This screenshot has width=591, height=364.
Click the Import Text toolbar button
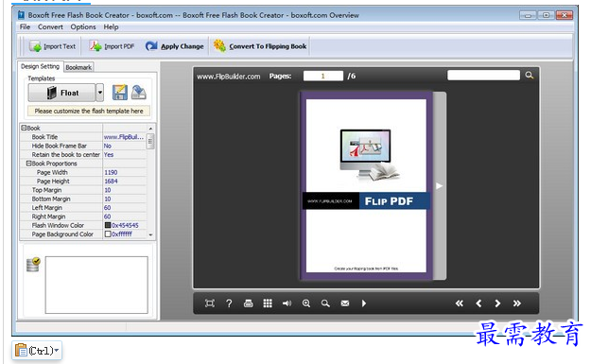(53, 46)
